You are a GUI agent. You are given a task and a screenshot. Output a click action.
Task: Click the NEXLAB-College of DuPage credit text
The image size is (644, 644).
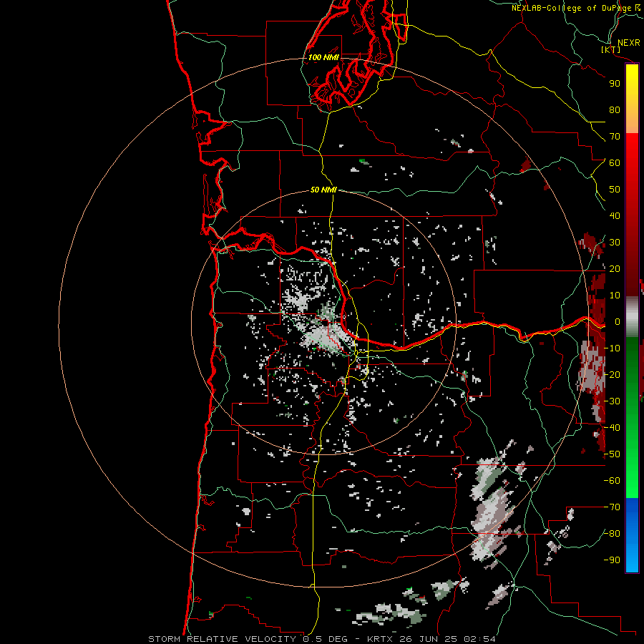pos(571,8)
